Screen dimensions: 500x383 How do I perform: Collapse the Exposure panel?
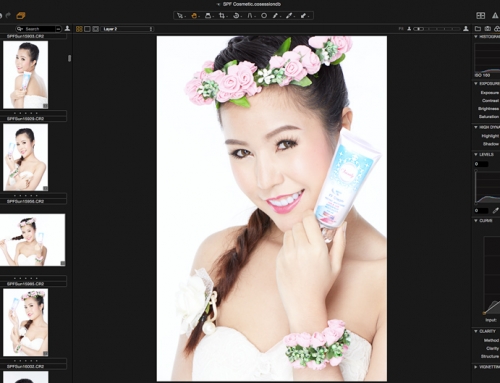(x=476, y=83)
